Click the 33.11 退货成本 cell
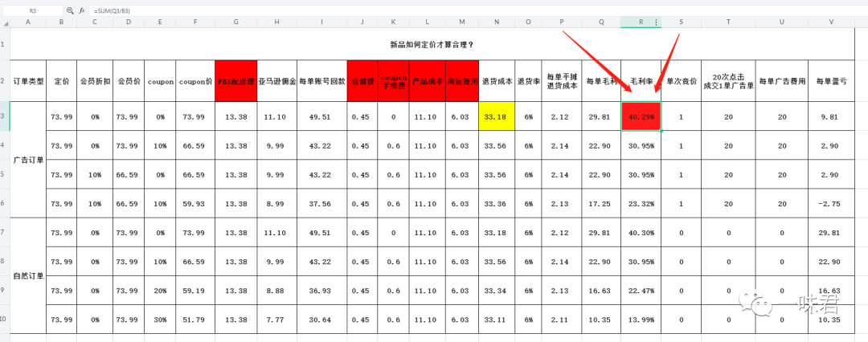The image size is (868, 342). point(497,320)
